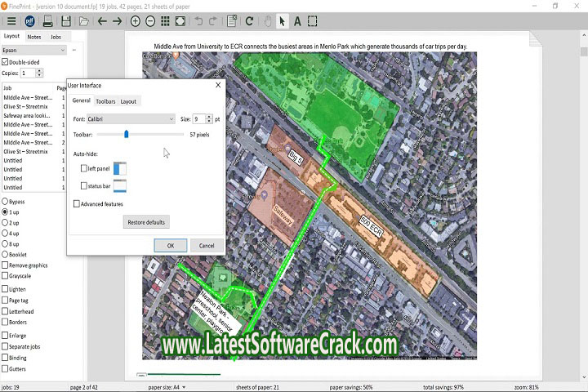Image resolution: width=588 pixels, height=392 pixels.
Task: Select the text tool A icon
Action: [297, 21]
